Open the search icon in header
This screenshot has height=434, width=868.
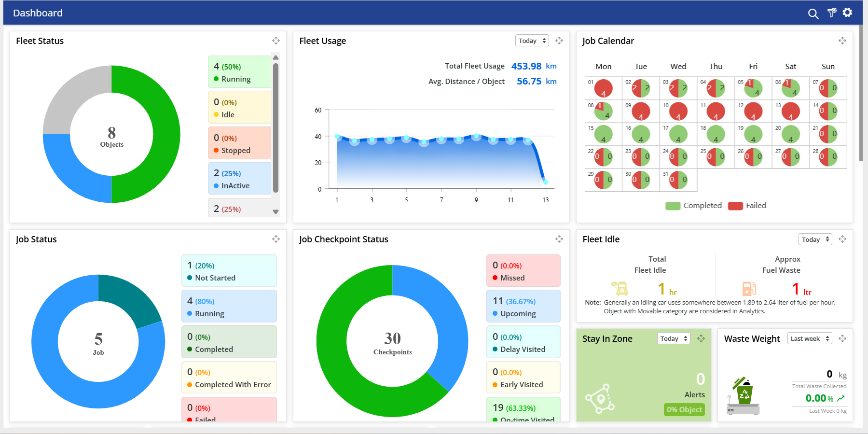(x=813, y=14)
